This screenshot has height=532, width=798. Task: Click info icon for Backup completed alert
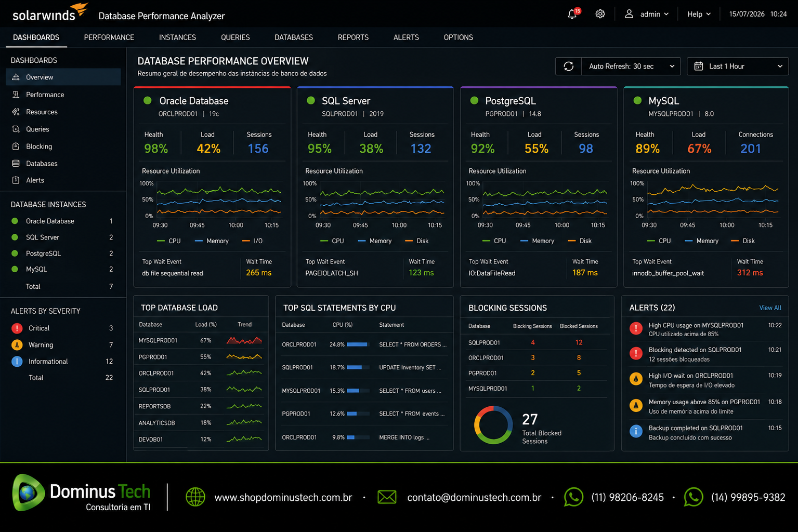[636, 431]
